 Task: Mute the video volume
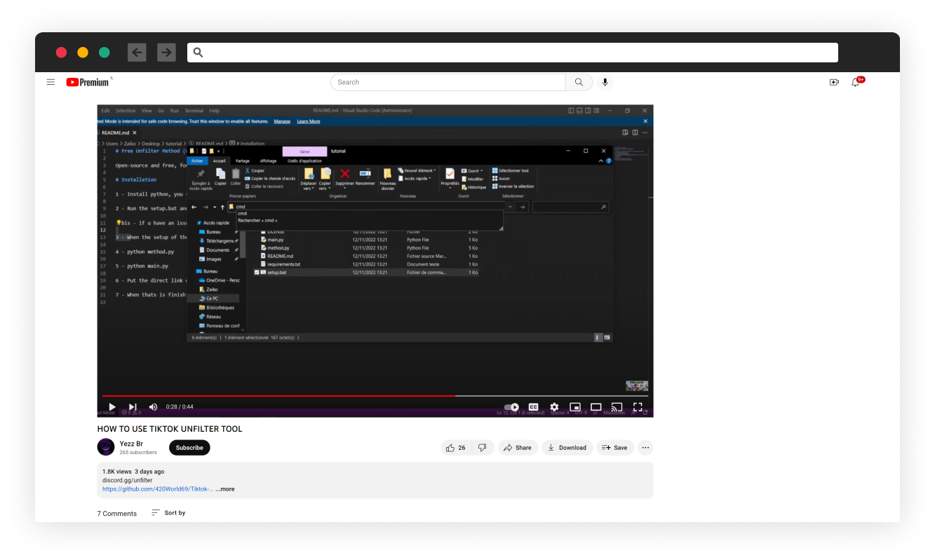pyautogui.click(x=153, y=407)
